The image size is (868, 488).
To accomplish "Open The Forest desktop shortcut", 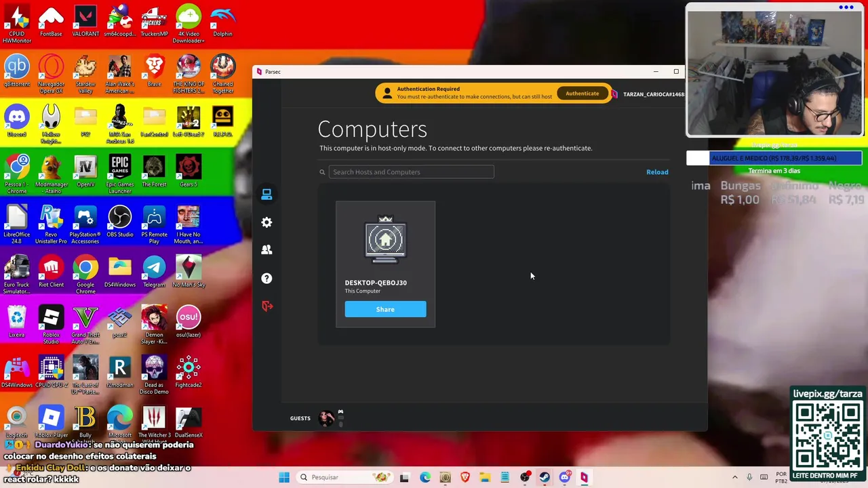I will click(x=154, y=171).
